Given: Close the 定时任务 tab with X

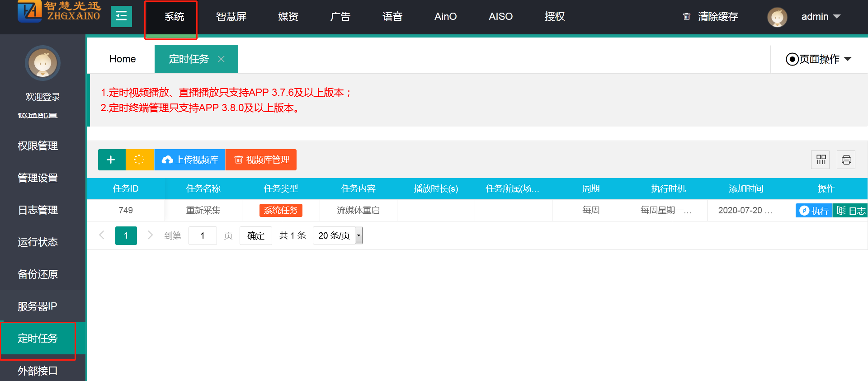Looking at the screenshot, I should tap(221, 59).
